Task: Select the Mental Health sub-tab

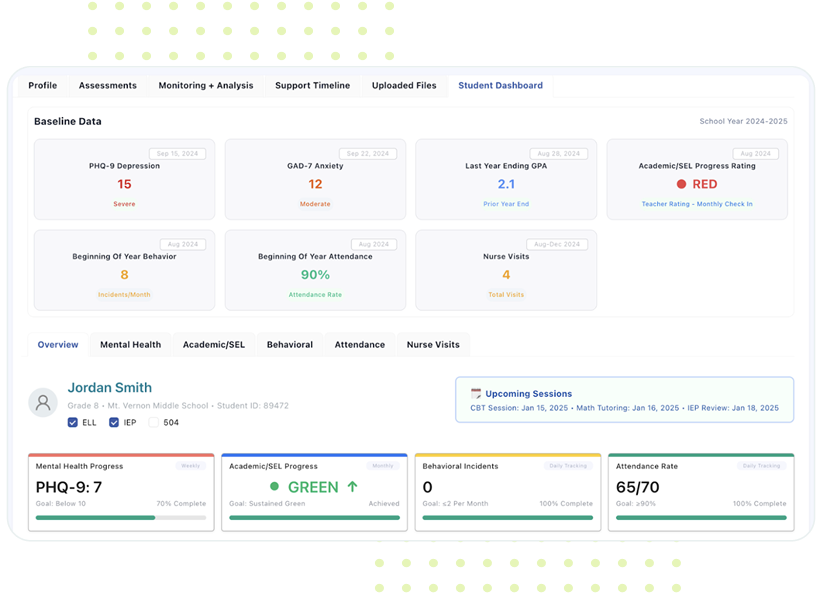Action: pos(130,345)
